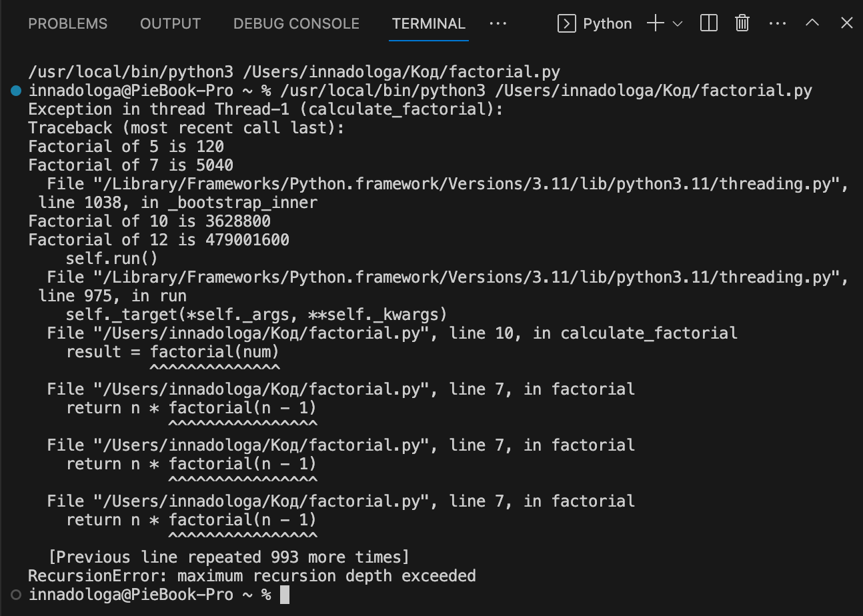Click 'Factorial of 5 is 120' line
Viewport: 863px width, 616px height.
(126, 147)
